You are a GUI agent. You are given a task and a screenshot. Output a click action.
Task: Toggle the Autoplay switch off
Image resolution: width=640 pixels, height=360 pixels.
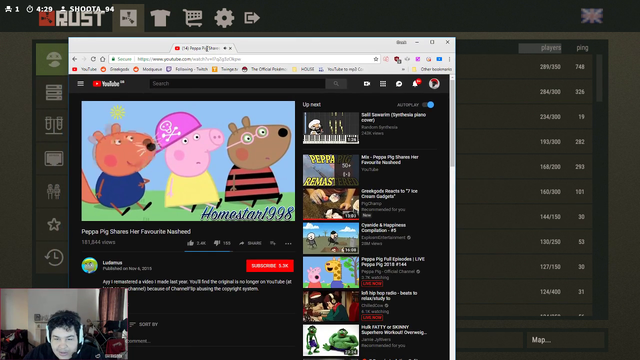(x=428, y=105)
